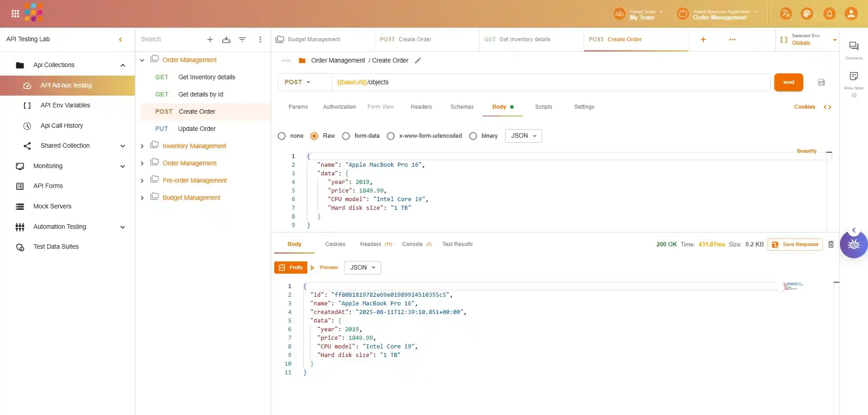Delete response using the trash icon
The image size is (868, 415).
click(831, 245)
